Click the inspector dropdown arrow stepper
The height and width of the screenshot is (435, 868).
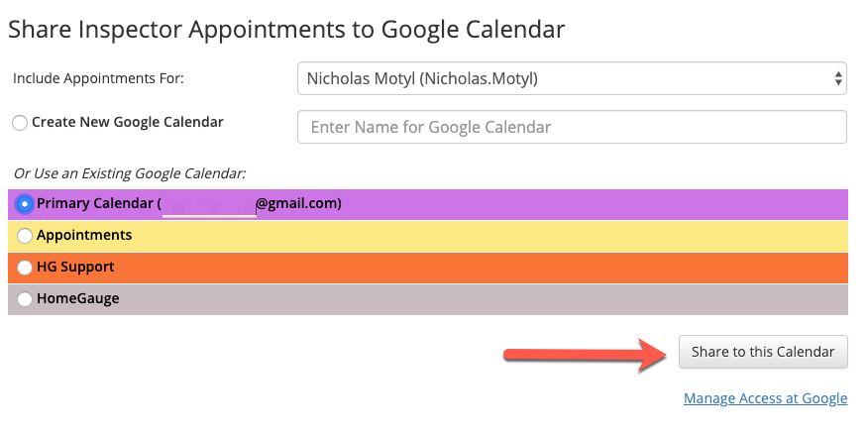838,78
